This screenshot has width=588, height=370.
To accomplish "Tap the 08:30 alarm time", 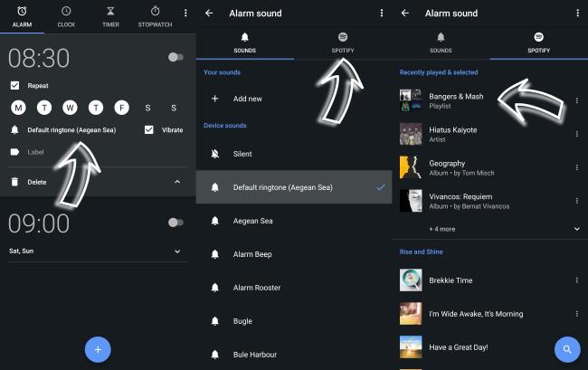I will click(39, 59).
